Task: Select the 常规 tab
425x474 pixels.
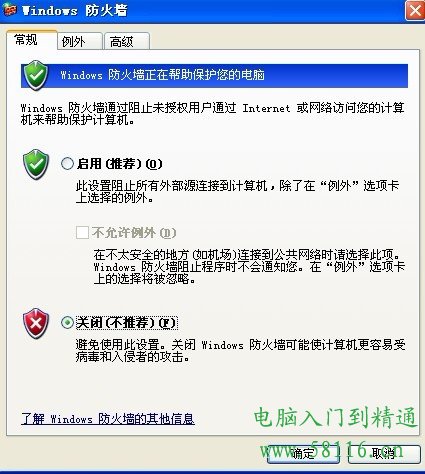Action: point(32,40)
